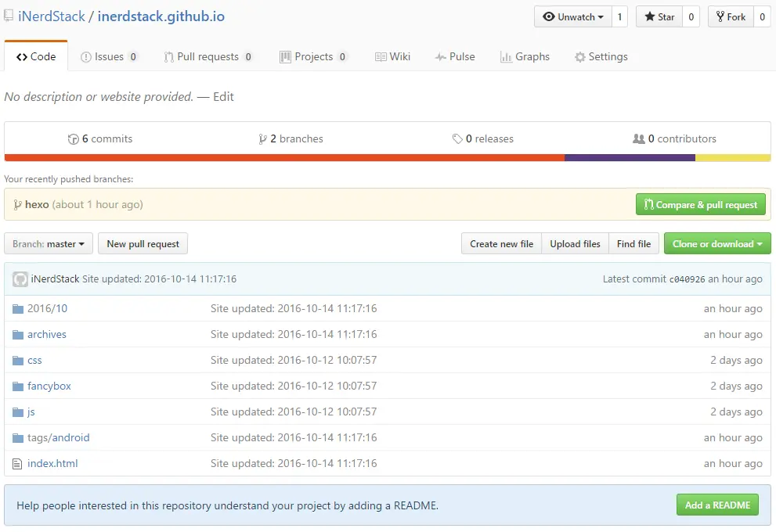Open fancybox commit message Site updated 2016-10-12
The width and height of the screenshot is (776, 532).
coord(294,386)
